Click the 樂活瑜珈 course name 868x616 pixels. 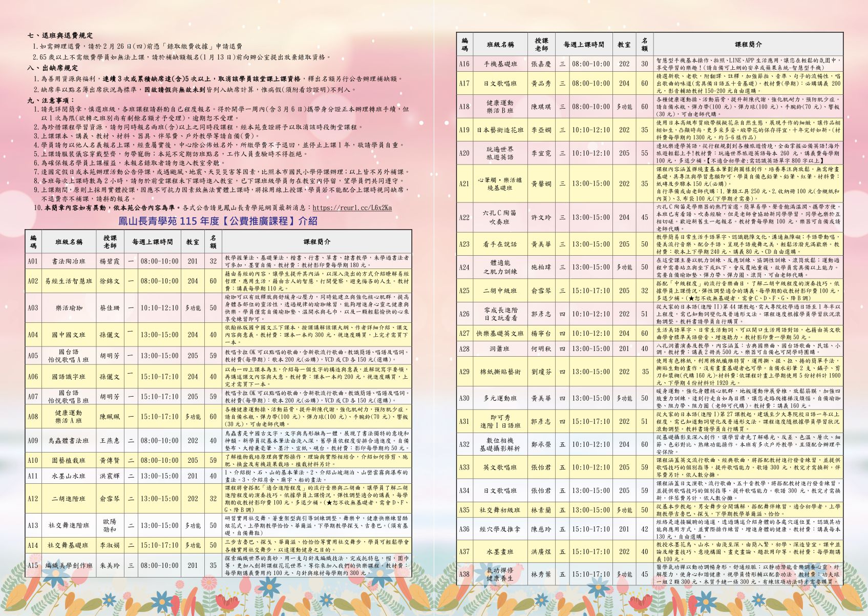68,308
